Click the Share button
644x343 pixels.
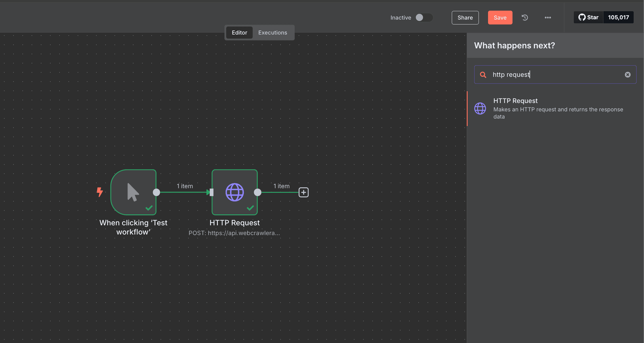[465, 18]
